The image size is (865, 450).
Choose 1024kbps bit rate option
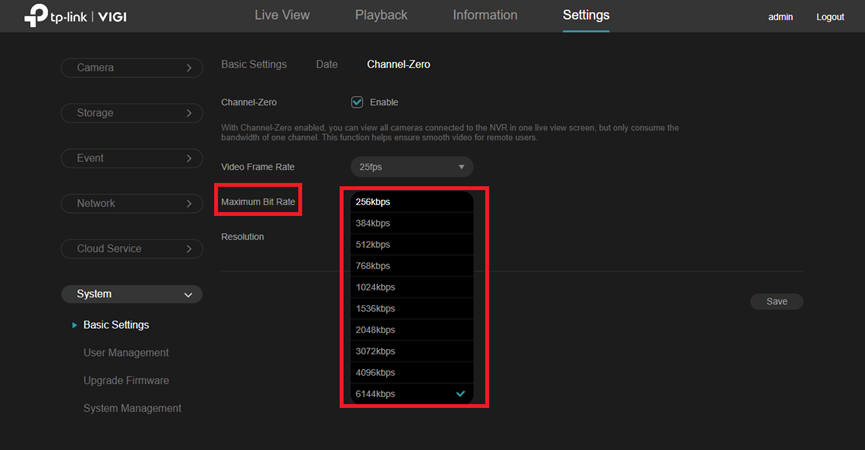(412, 287)
